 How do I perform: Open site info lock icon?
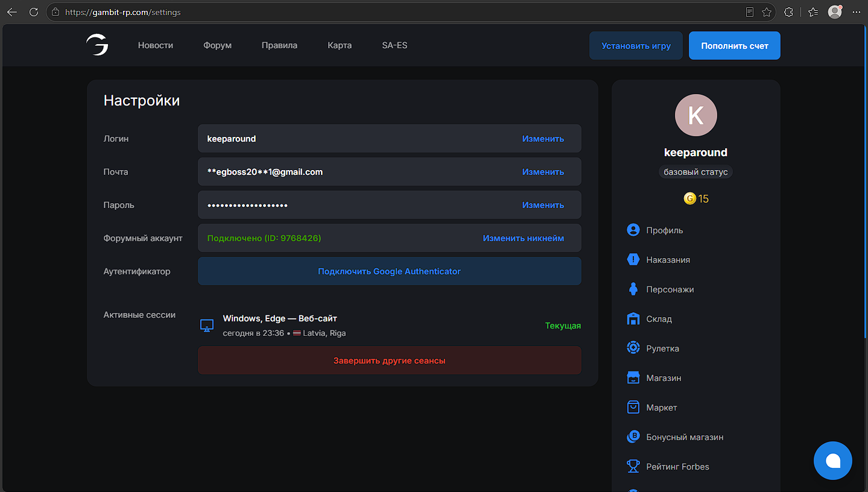[55, 12]
